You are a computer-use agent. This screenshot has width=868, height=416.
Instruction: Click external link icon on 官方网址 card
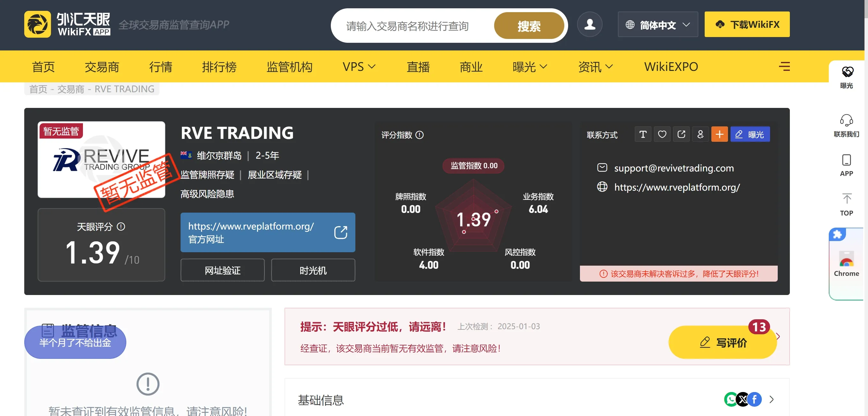(x=340, y=232)
